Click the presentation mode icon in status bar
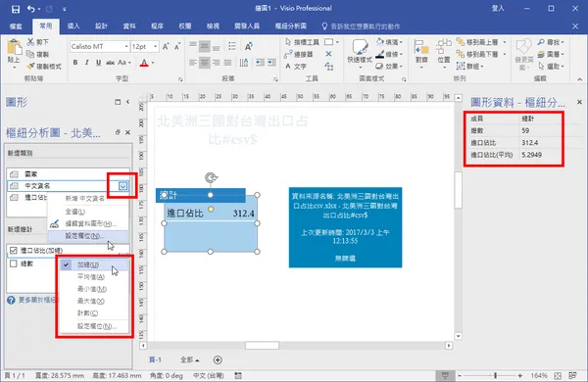 [x=445, y=375]
